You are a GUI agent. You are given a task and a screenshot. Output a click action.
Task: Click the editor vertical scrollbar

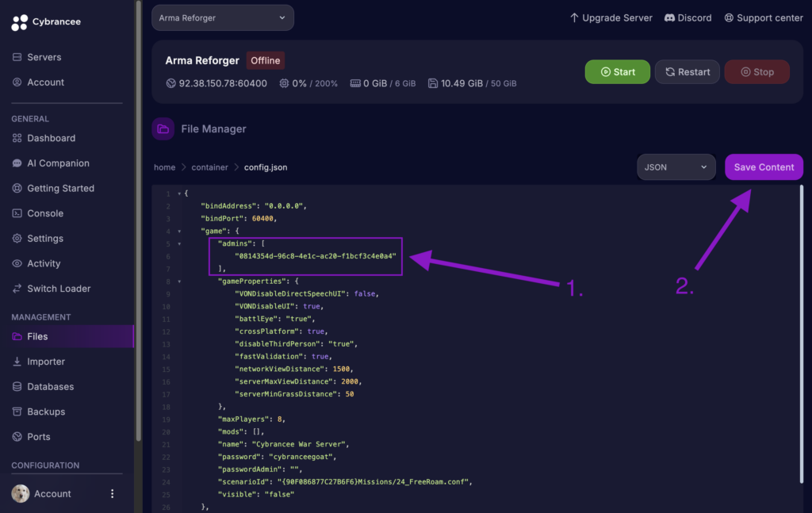801,334
